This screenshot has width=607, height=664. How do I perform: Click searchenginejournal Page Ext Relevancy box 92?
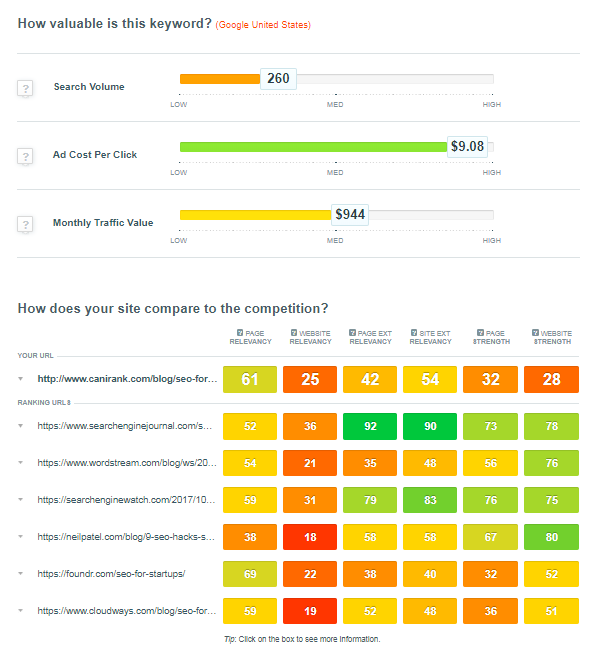click(370, 426)
